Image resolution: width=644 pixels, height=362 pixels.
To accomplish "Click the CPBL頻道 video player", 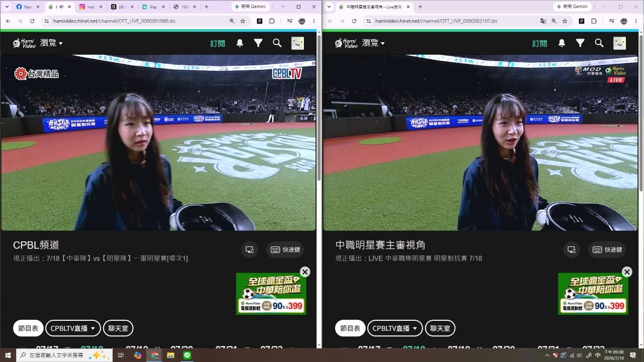I will click(158, 143).
